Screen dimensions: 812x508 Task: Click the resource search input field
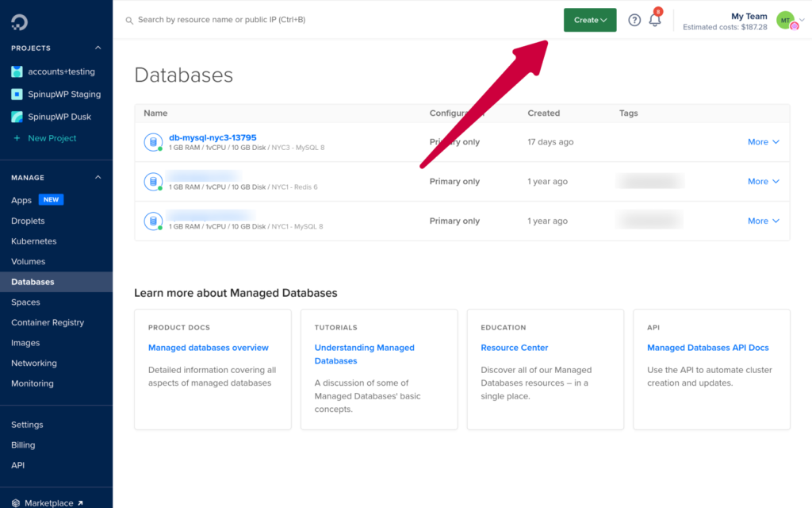pyautogui.click(x=238, y=20)
